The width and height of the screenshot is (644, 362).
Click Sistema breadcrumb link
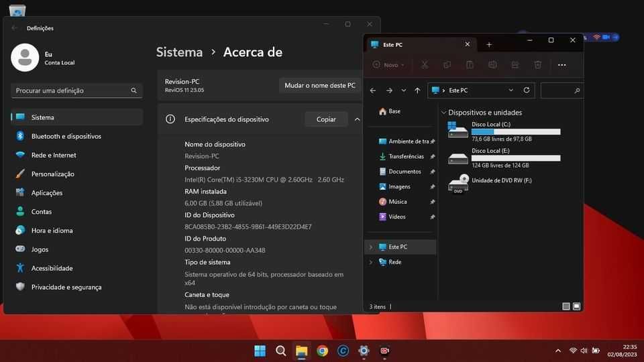pyautogui.click(x=180, y=52)
